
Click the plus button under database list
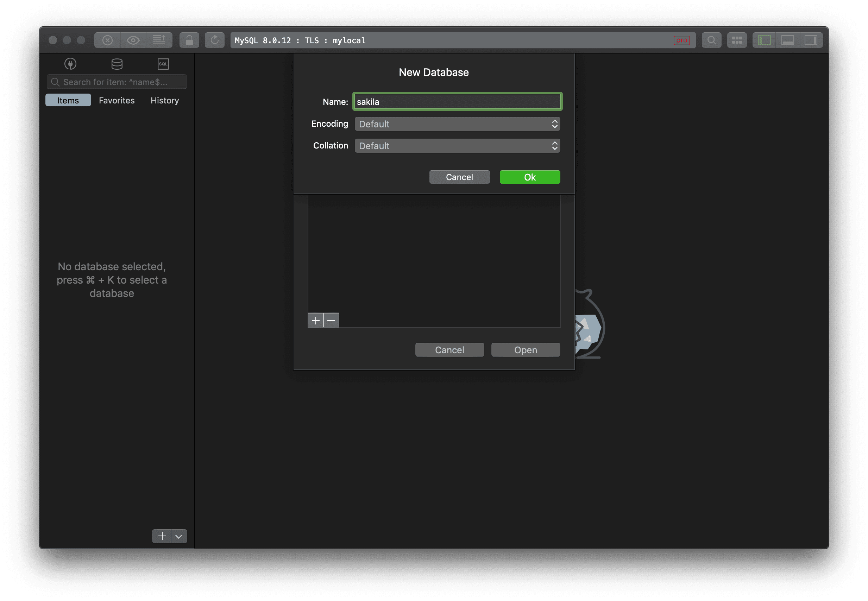316,321
